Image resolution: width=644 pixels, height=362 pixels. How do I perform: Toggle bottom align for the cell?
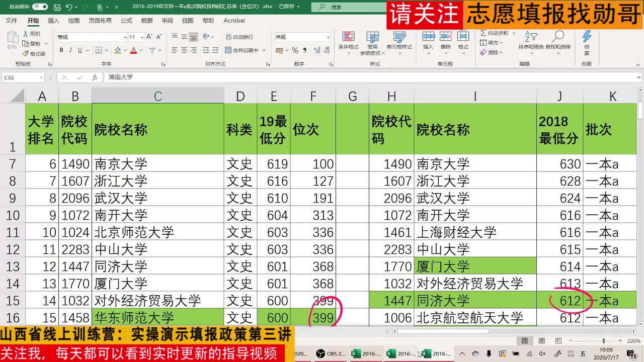193,37
